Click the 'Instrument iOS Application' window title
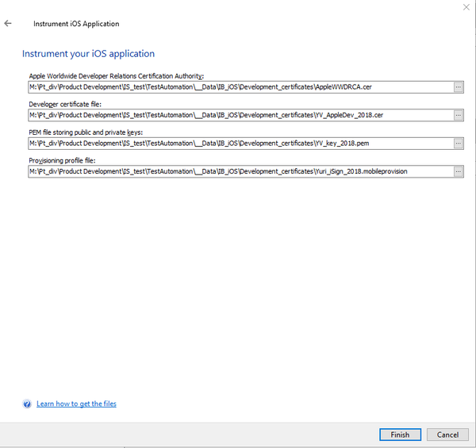This screenshot has width=476, height=448. click(x=76, y=24)
